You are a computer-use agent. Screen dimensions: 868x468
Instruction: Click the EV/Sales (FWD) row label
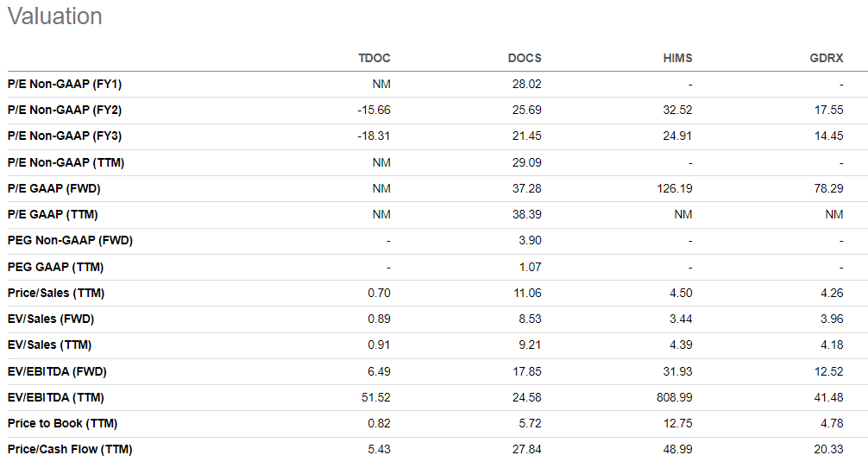[x=51, y=319]
